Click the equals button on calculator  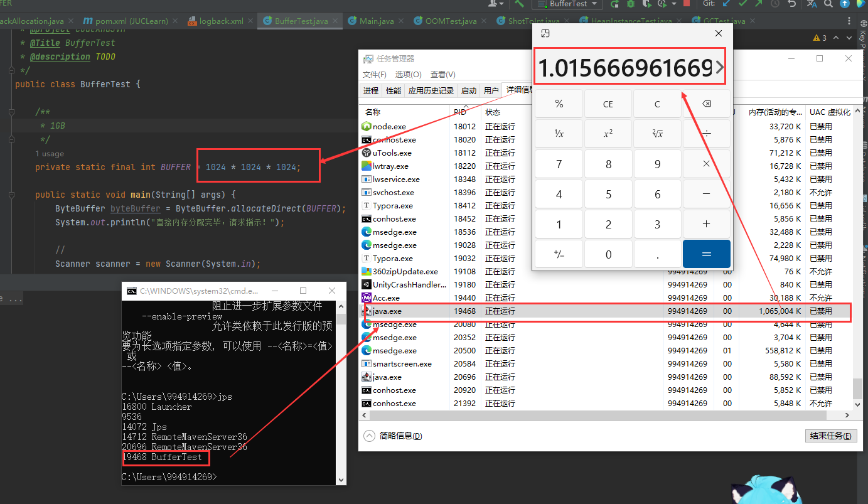pos(706,254)
